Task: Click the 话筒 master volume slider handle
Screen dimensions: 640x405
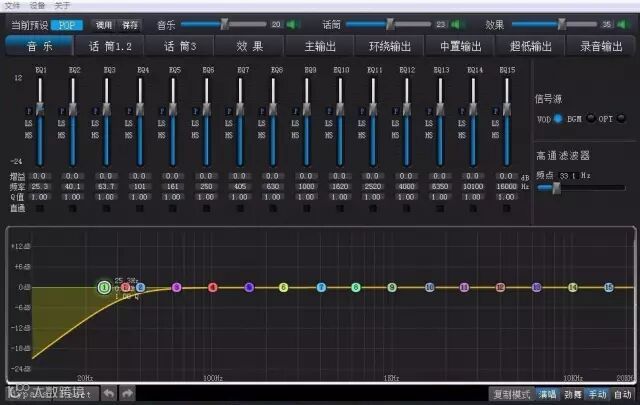Action: [x=390, y=24]
